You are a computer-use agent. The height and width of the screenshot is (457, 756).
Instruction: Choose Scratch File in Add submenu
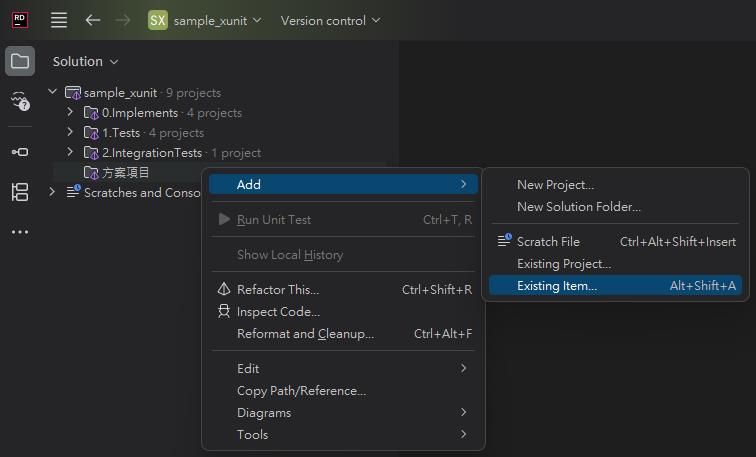pos(548,242)
